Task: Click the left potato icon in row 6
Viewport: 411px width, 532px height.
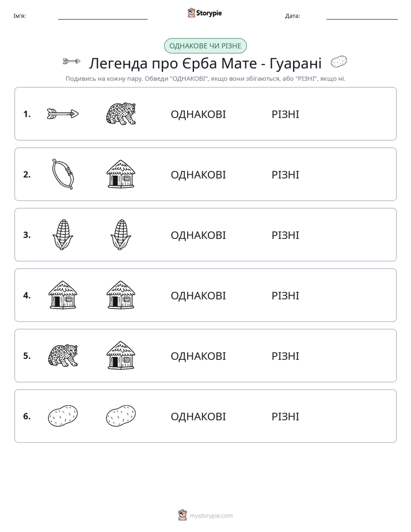Action: (63, 416)
